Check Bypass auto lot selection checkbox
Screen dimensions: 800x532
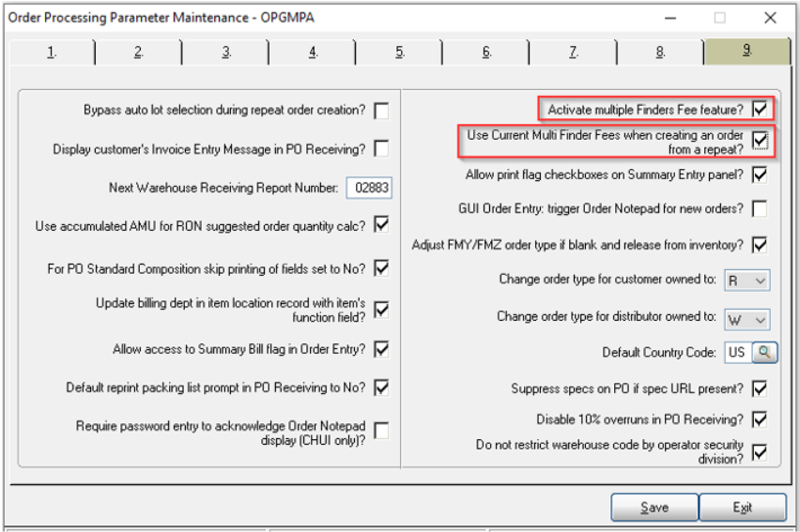pyautogui.click(x=381, y=110)
